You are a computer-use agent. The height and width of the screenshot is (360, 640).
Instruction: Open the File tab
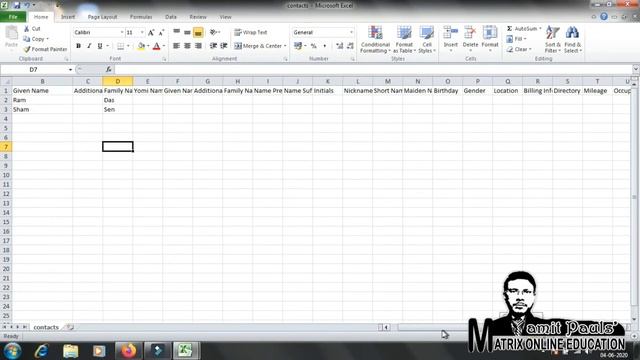point(13,17)
